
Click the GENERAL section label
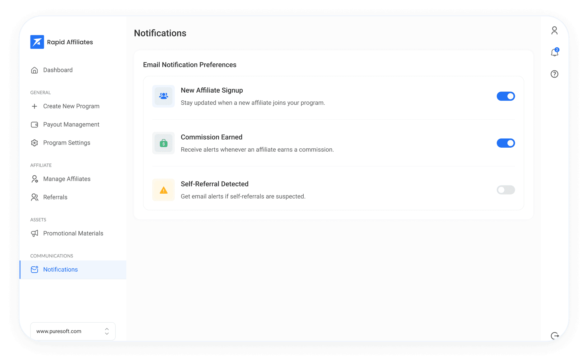pyautogui.click(x=40, y=93)
